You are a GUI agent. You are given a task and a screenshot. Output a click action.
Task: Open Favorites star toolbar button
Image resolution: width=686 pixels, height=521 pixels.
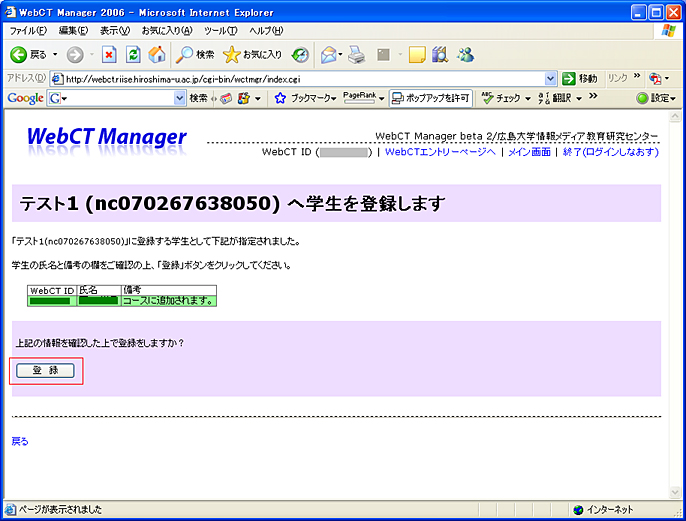pyautogui.click(x=252, y=55)
